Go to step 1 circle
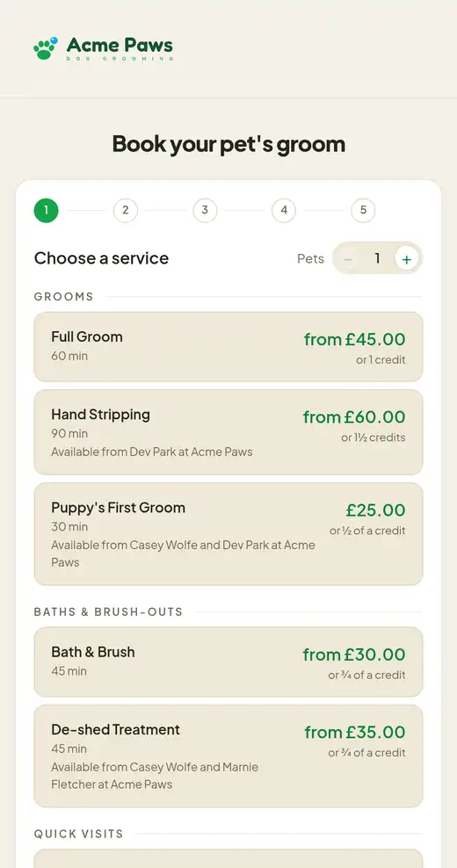The image size is (457, 868). coord(46,210)
